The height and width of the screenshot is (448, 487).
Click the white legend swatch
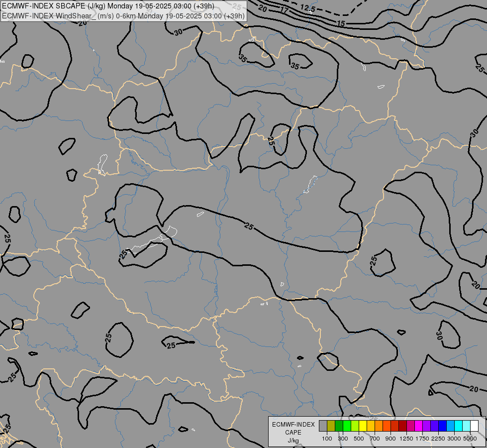(474, 426)
